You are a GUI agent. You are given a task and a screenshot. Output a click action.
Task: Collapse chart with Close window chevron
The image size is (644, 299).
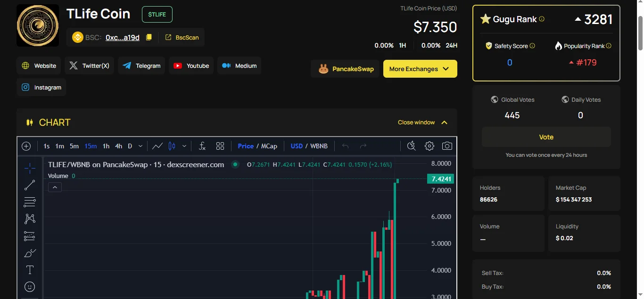click(x=444, y=122)
